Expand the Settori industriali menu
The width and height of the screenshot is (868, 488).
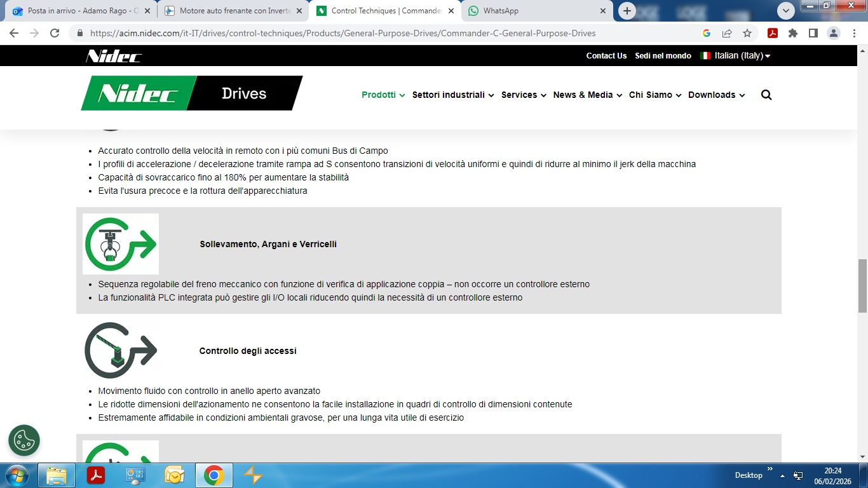coord(452,95)
